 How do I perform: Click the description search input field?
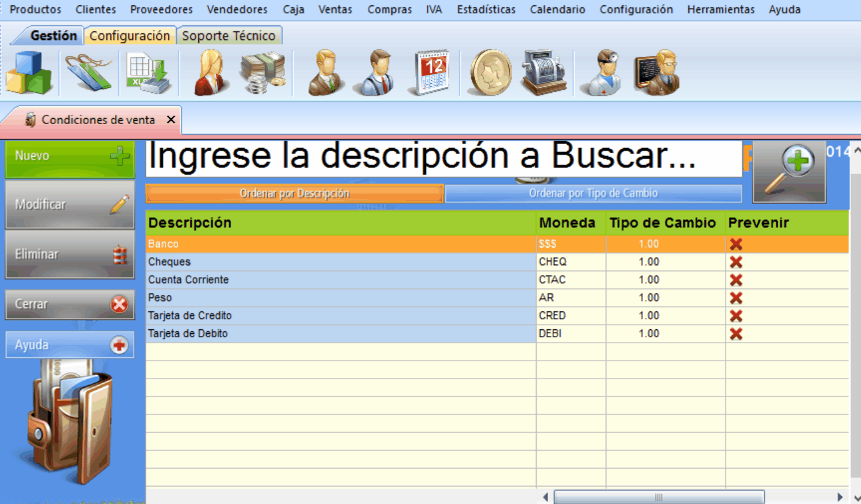click(443, 158)
